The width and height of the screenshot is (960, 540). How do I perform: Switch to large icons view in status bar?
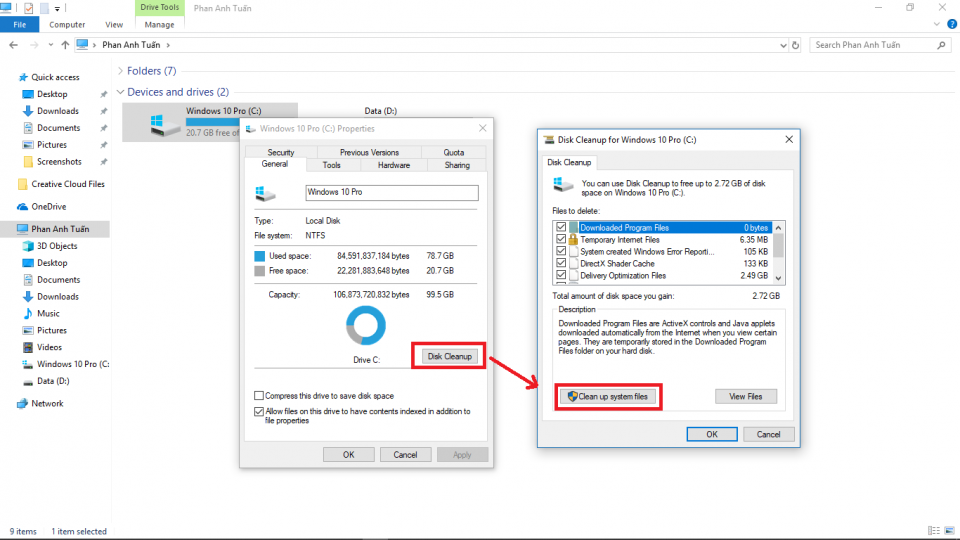pos(950,531)
